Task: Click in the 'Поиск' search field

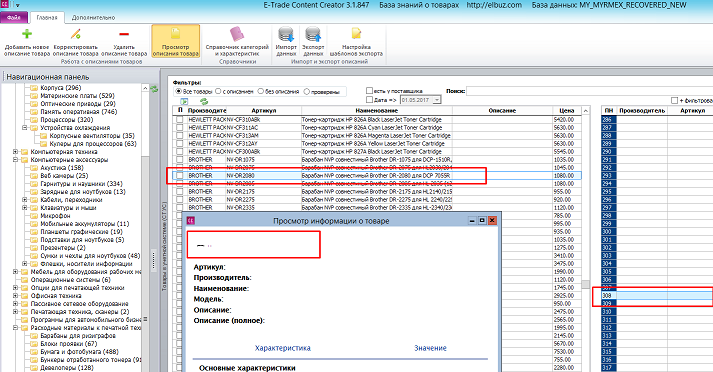Action: click(589, 91)
